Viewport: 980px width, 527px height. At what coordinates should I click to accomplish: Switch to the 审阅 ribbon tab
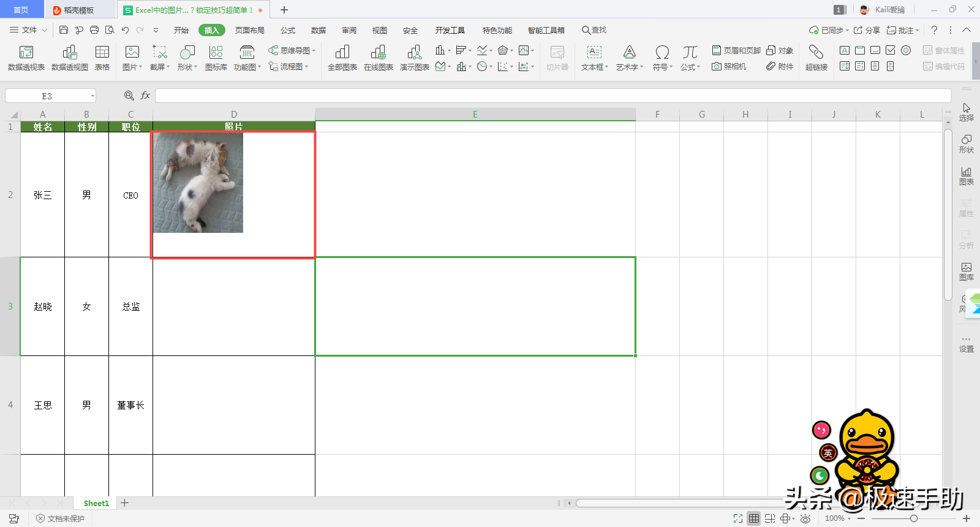[x=349, y=30]
